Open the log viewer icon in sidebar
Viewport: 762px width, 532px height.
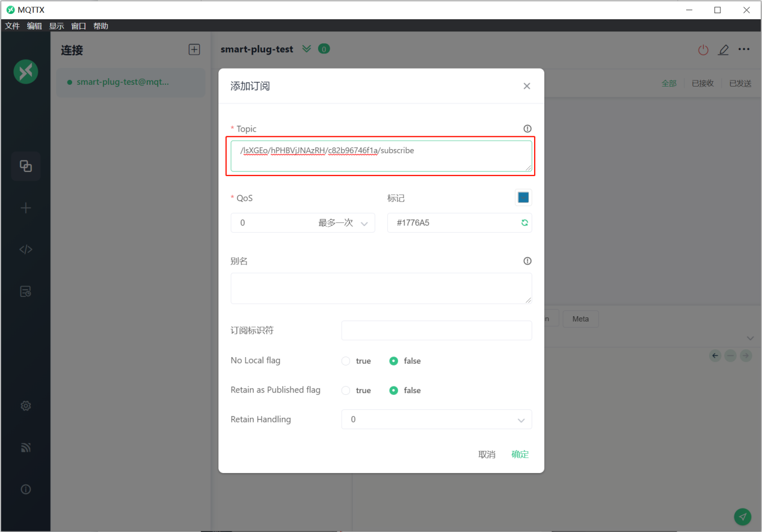pos(26,292)
